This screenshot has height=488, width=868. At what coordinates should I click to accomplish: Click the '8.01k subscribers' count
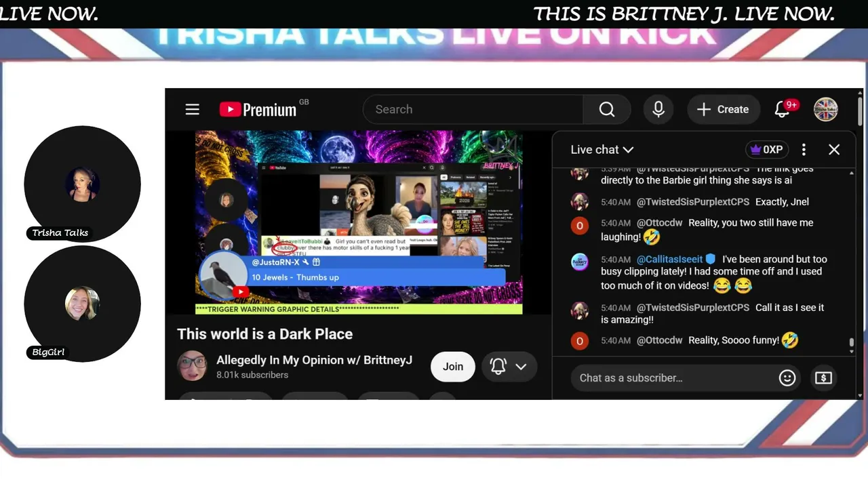(x=252, y=375)
